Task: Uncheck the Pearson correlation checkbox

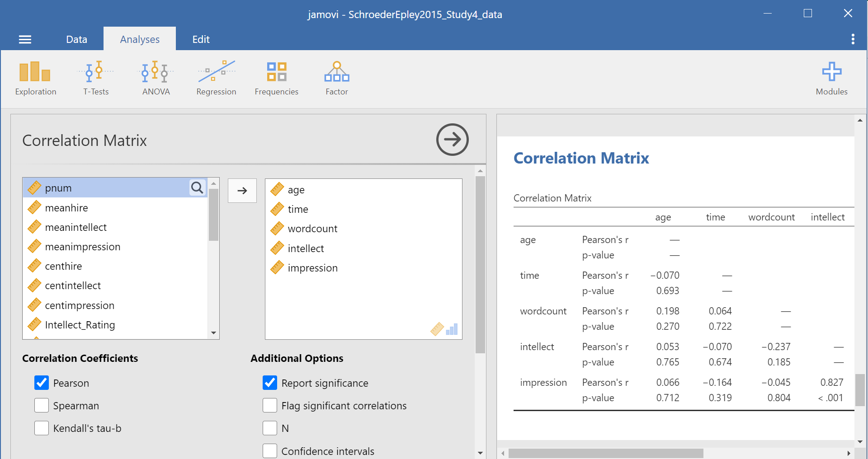Action: pos(42,383)
